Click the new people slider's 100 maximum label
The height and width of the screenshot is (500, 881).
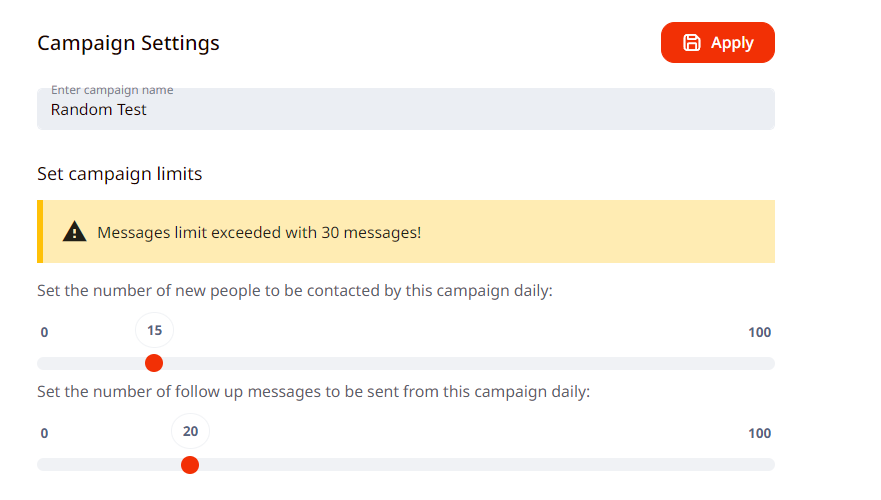coord(759,332)
